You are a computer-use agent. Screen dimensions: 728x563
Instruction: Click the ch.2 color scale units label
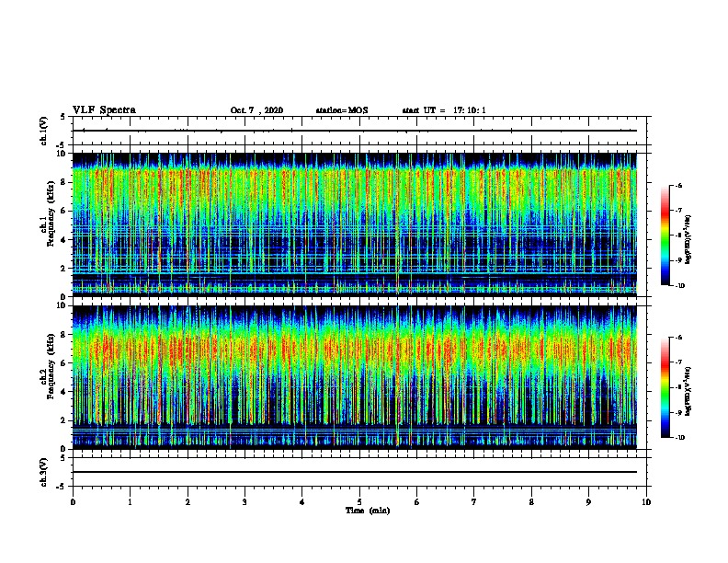pyautogui.click(x=688, y=392)
